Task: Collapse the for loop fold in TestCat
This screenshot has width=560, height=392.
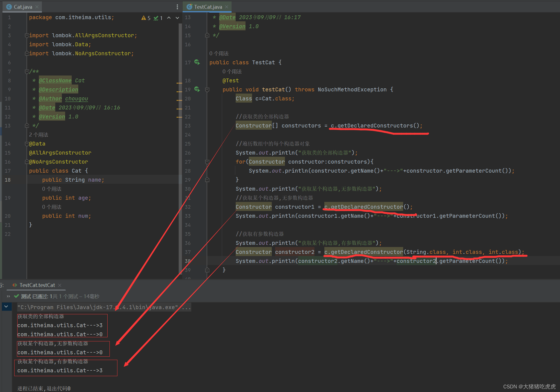Action: (x=207, y=162)
